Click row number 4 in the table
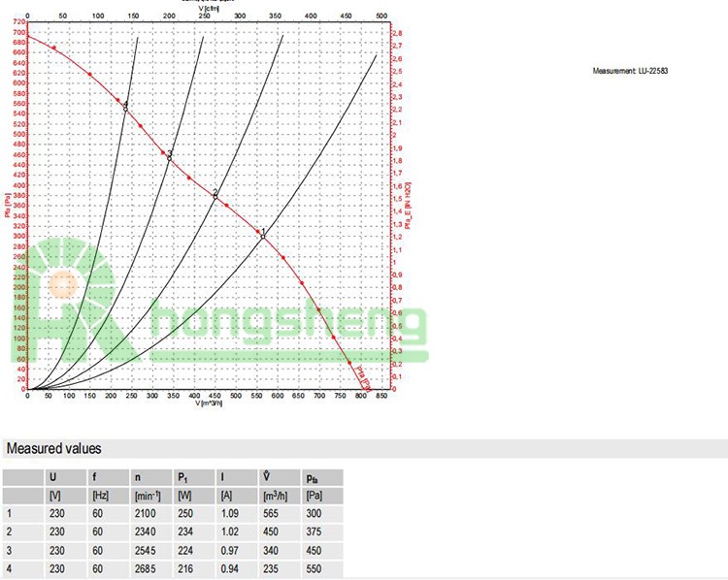This screenshot has height=580, width=728. click(x=10, y=569)
